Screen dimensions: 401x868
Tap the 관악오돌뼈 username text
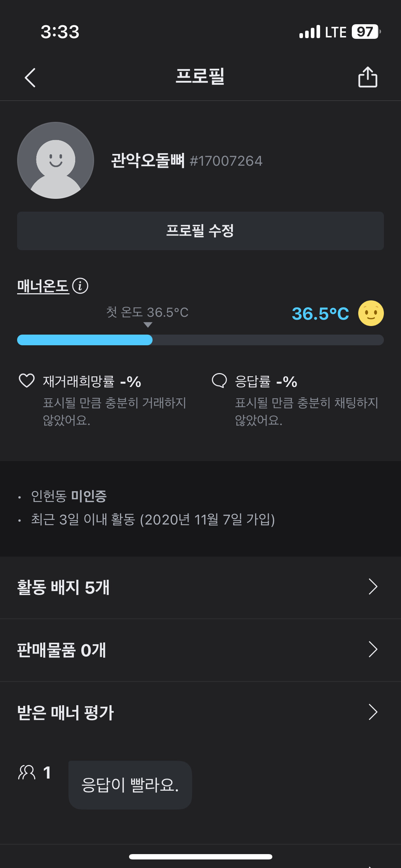pos(148,161)
